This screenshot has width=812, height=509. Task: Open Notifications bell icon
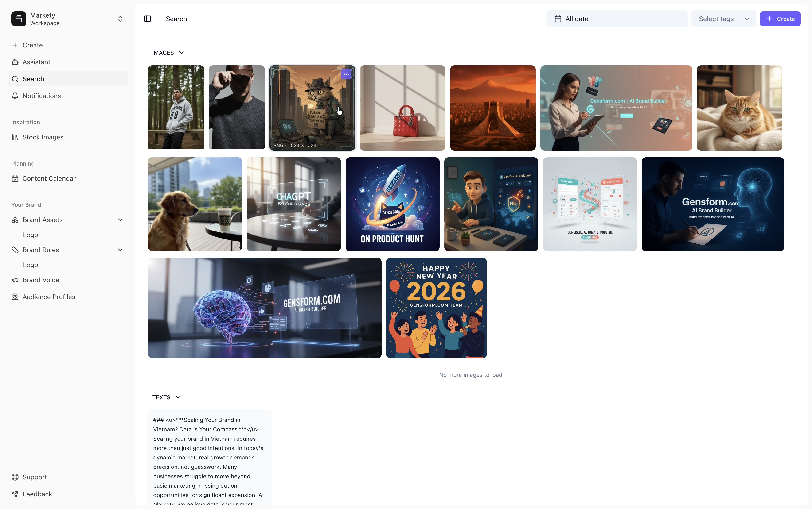tap(15, 96)
